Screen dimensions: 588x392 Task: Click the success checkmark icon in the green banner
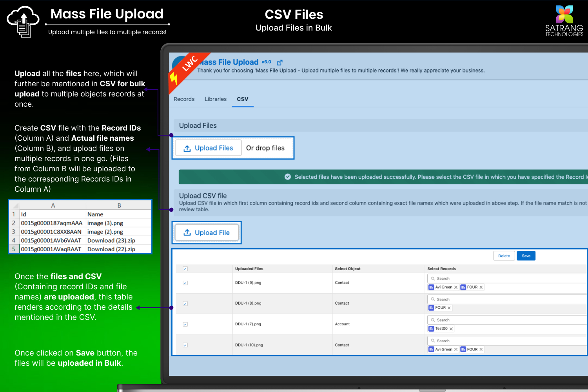pyautogui.click(x=288, y=177)
